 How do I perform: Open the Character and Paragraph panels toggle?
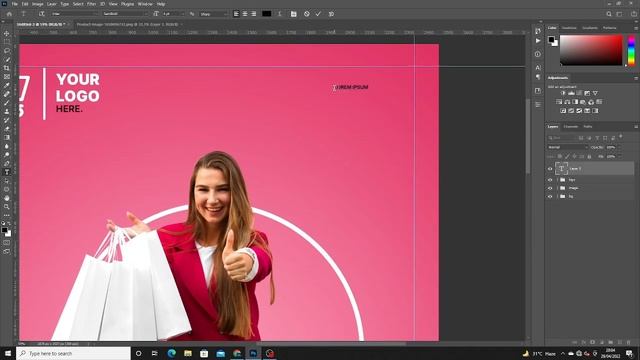(293, 14)
